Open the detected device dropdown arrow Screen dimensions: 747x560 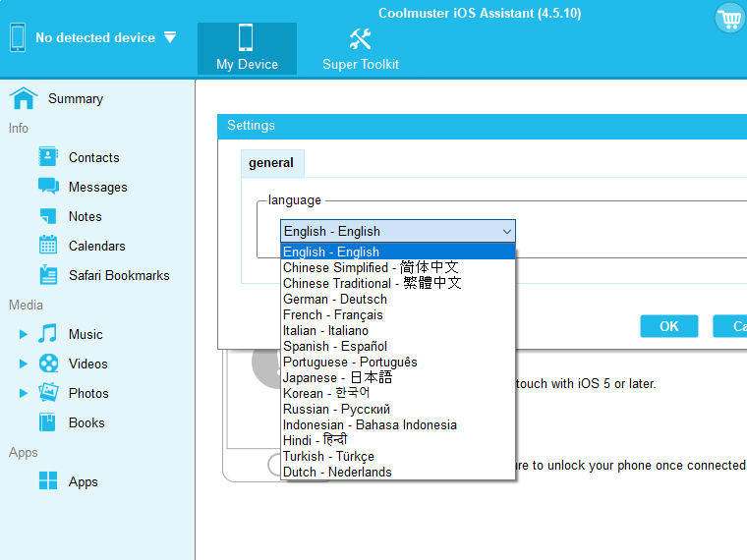tap(170, 36)
